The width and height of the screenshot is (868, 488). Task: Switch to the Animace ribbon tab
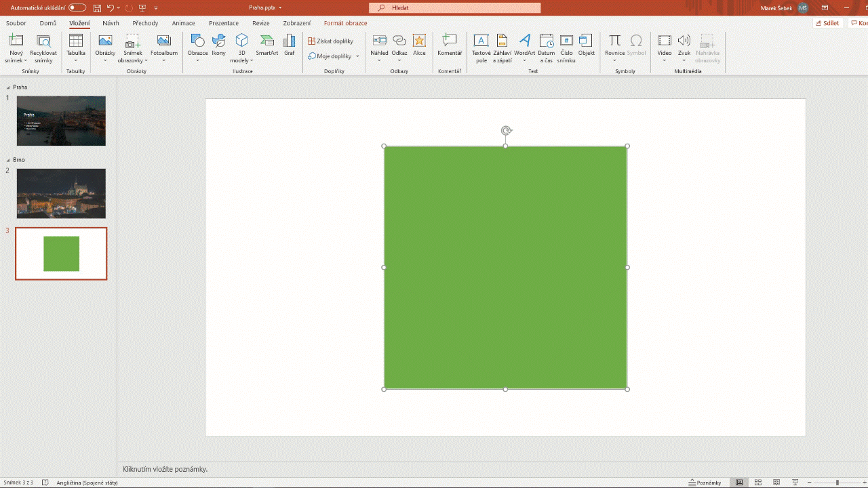pyautogui.click(x=183, y=22)
